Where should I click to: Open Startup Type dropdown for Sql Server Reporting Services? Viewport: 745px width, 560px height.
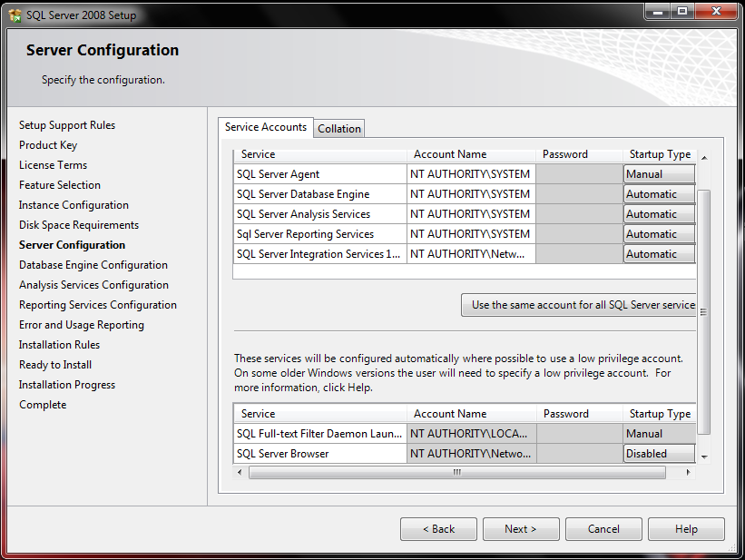(x=660, y=234)
